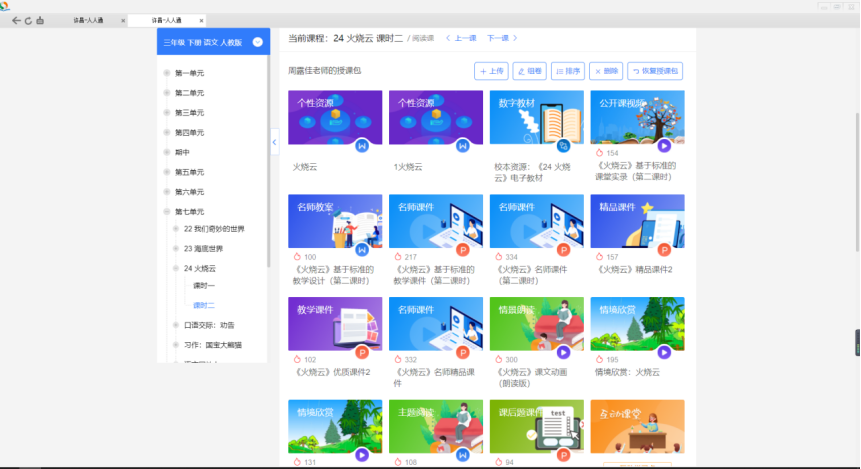
Task: Go to previous lesson 上一课
Action: (461, 38)
